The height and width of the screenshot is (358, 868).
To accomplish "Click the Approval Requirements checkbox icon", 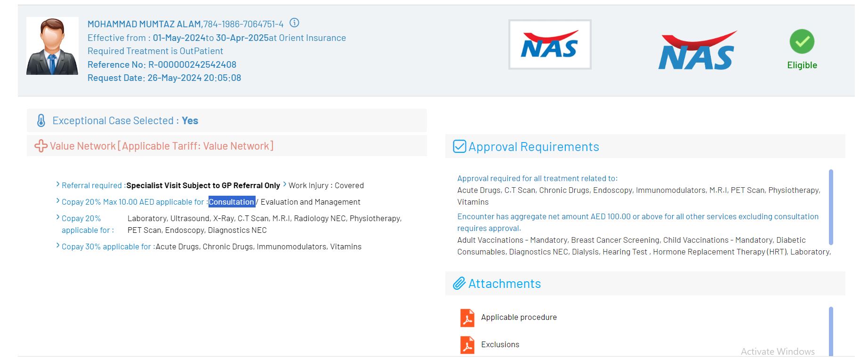I will [x=459, y=147].
